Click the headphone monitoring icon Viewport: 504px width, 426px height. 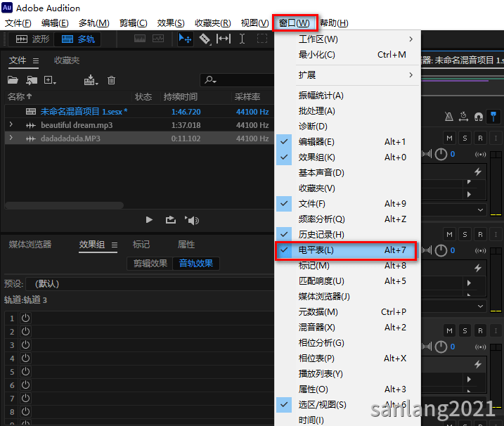[479, 117]
